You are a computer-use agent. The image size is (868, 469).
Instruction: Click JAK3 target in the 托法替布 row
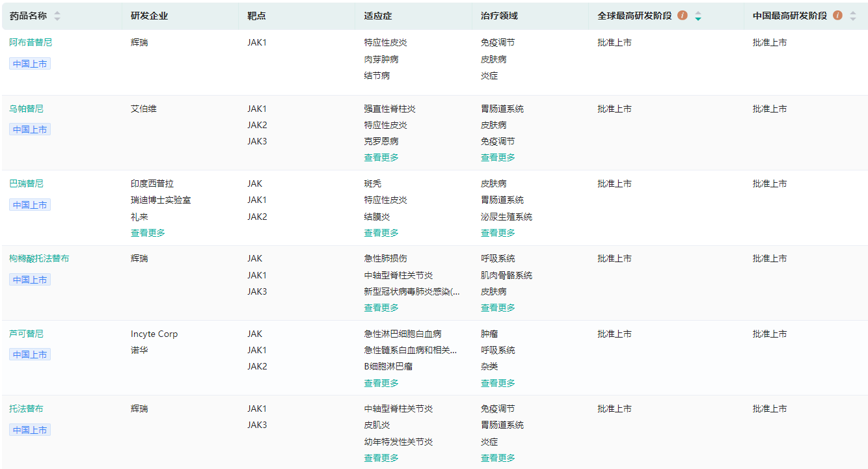click(x=257, y=425)
